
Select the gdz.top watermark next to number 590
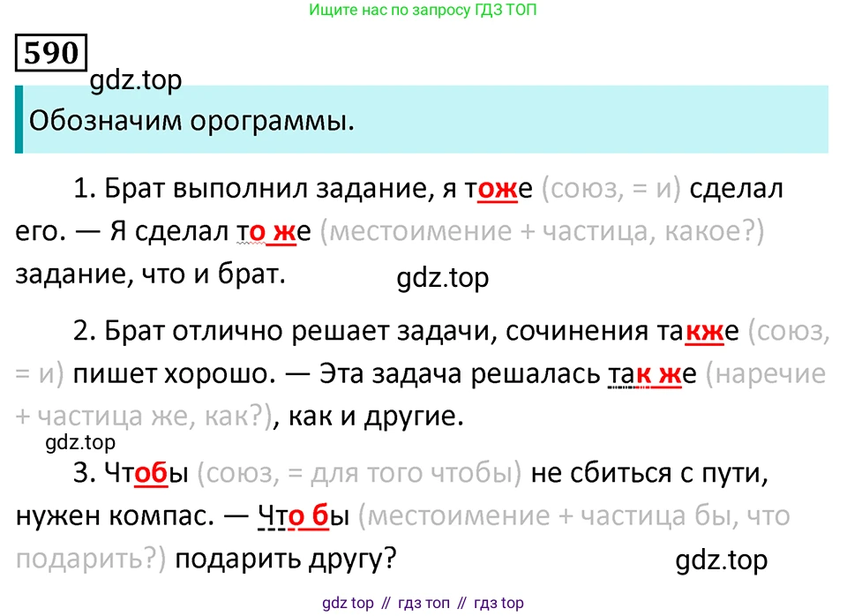(x=136, y=80)
